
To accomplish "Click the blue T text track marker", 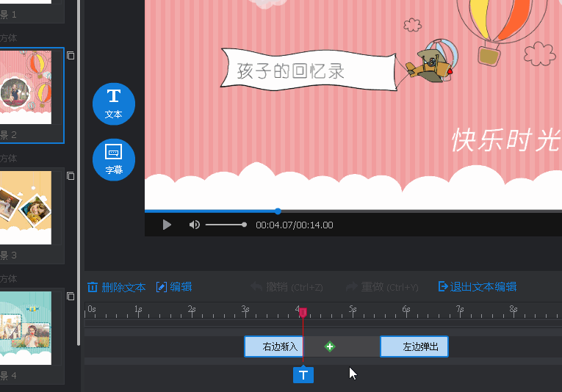I will click(x=303, y=375).
